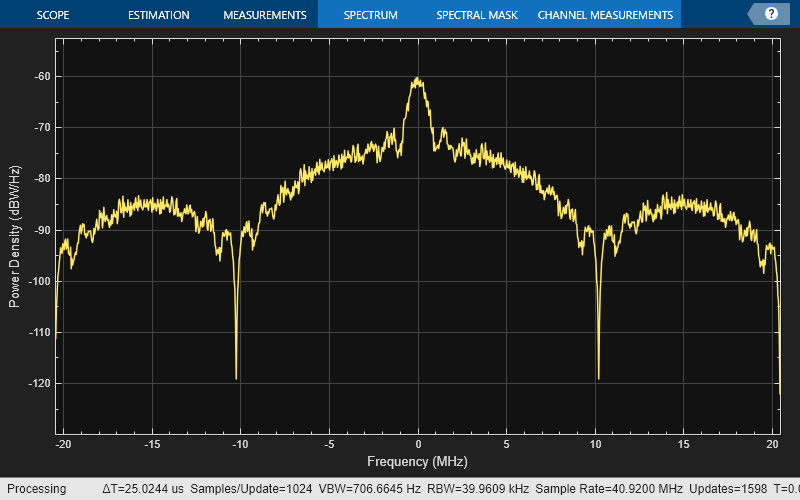Click the Processing status indicator

coord(36,489)
